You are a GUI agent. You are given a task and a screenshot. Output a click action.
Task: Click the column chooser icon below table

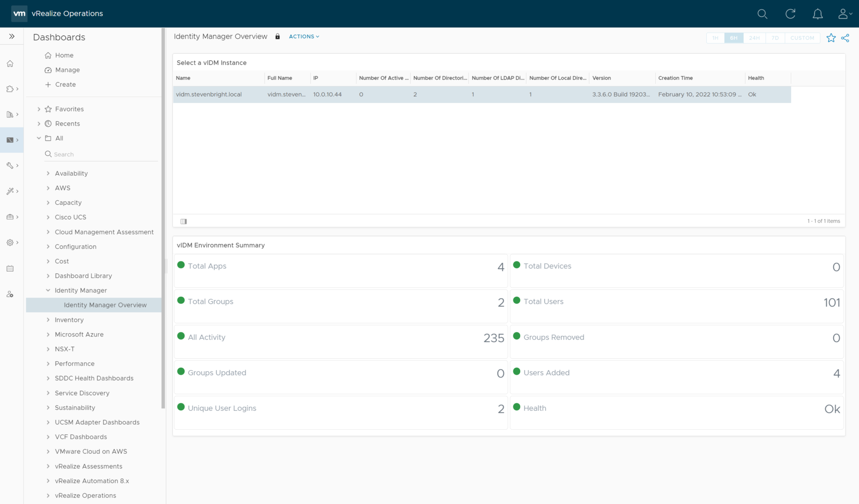[184, 221]
